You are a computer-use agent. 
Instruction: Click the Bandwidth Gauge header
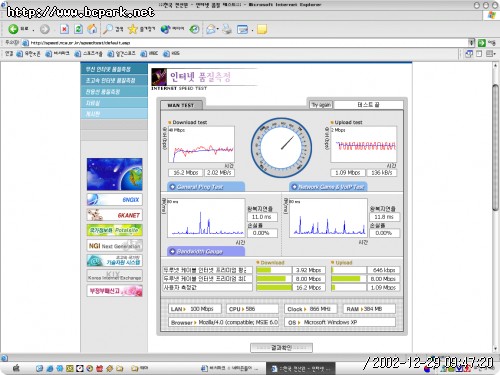[x=206, y=251]
